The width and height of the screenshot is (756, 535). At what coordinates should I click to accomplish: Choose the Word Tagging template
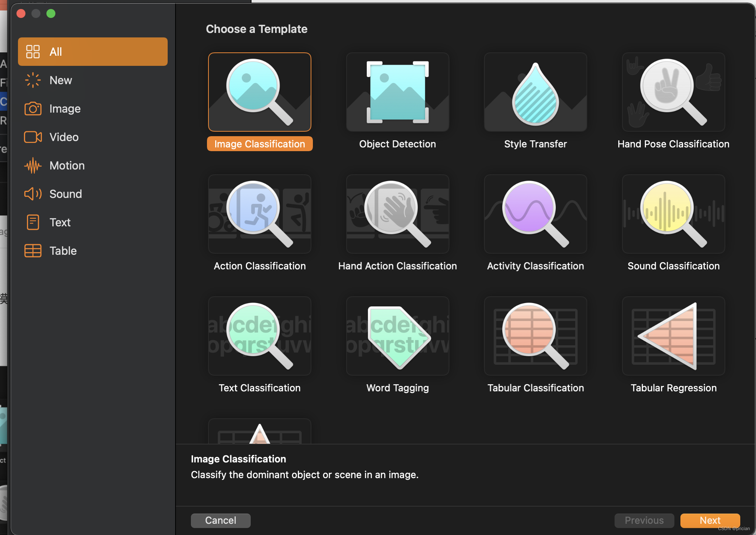coord(397,336)
